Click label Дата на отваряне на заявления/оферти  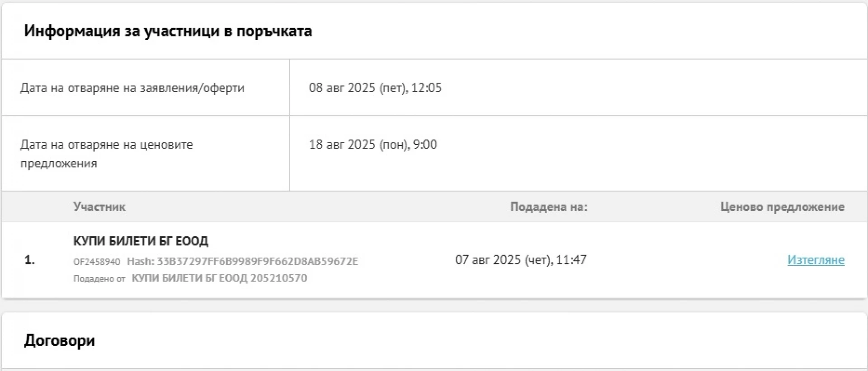tap(132, 88)
